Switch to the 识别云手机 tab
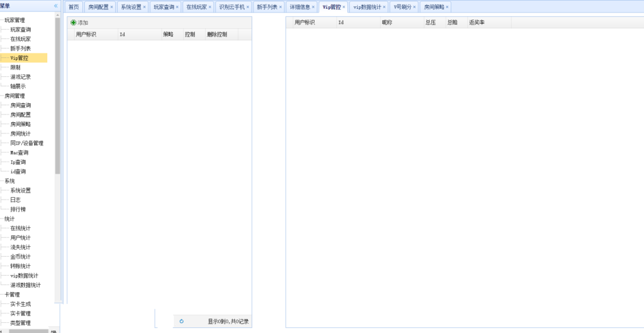The height and width of the screenshot is (333, 644). (x=232, y=7)
